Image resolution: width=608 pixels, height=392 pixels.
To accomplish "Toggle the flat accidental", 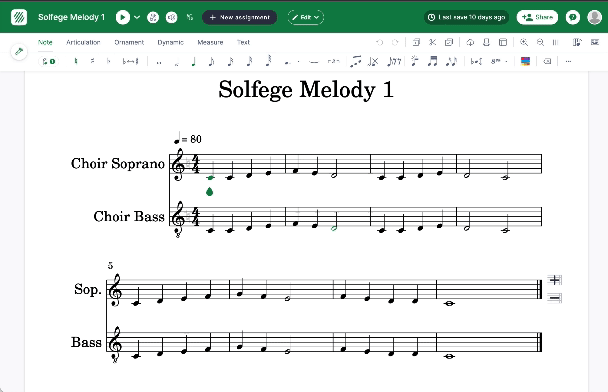I will coord(109,61).
